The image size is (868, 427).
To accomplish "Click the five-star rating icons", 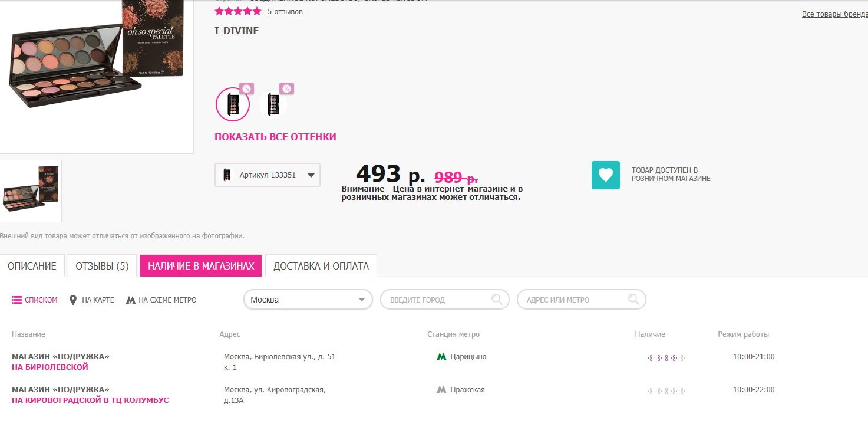I will 237,11.
